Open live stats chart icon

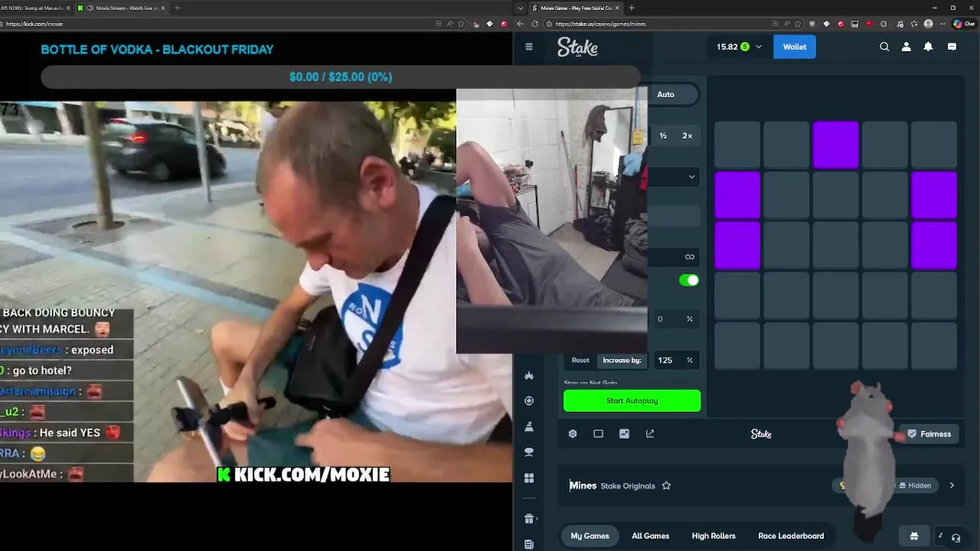click(x=624, y=434)
